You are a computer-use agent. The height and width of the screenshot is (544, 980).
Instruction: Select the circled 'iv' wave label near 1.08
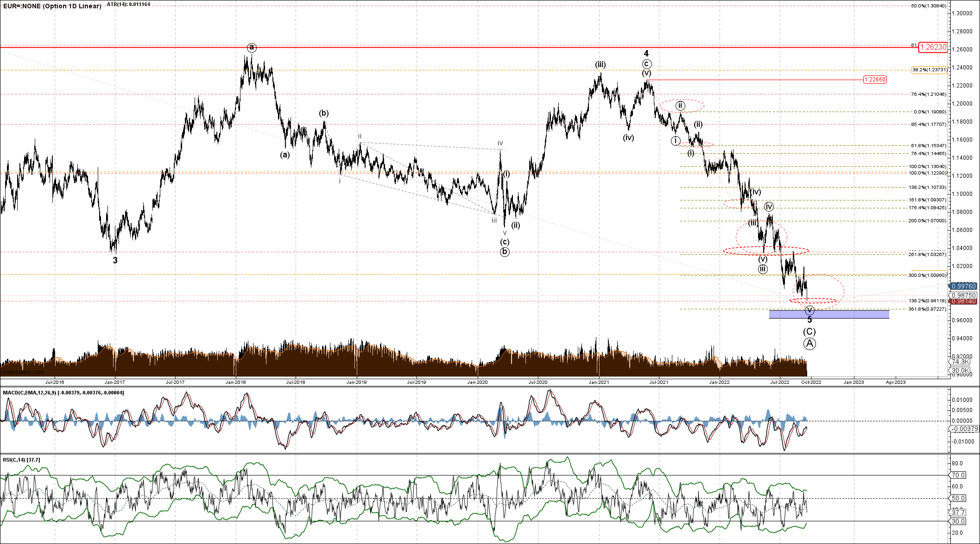(769, 206)
